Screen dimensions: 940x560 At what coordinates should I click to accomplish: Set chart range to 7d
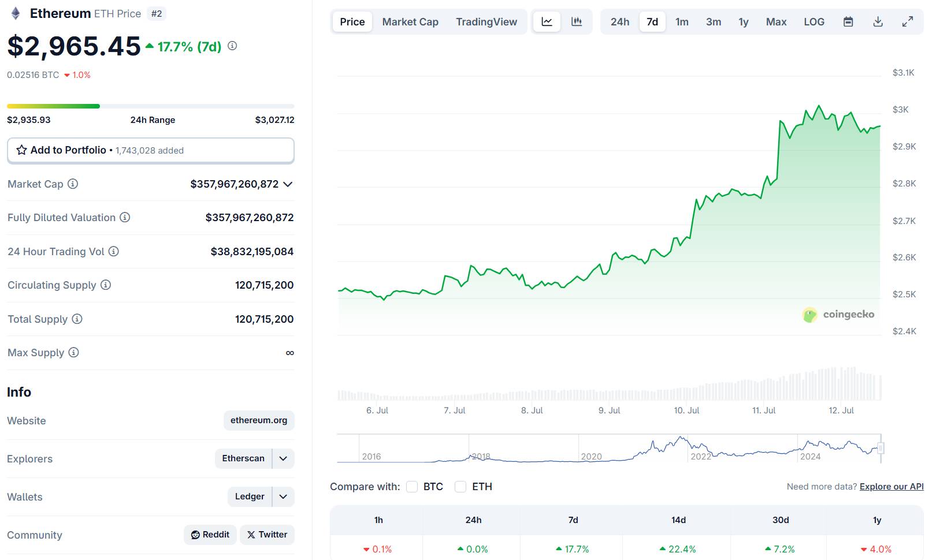[652, 22]
